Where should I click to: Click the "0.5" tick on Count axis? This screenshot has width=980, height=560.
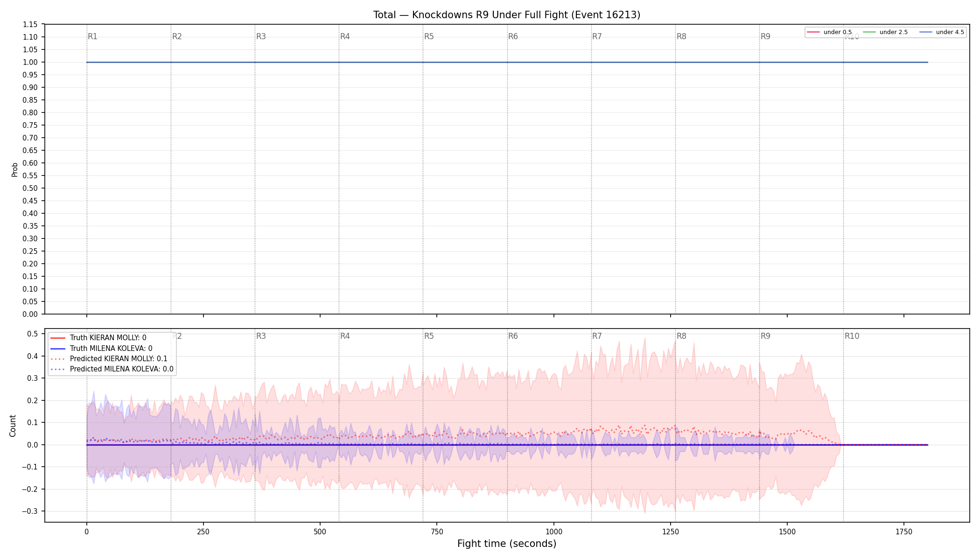click(x=33, y=334)
